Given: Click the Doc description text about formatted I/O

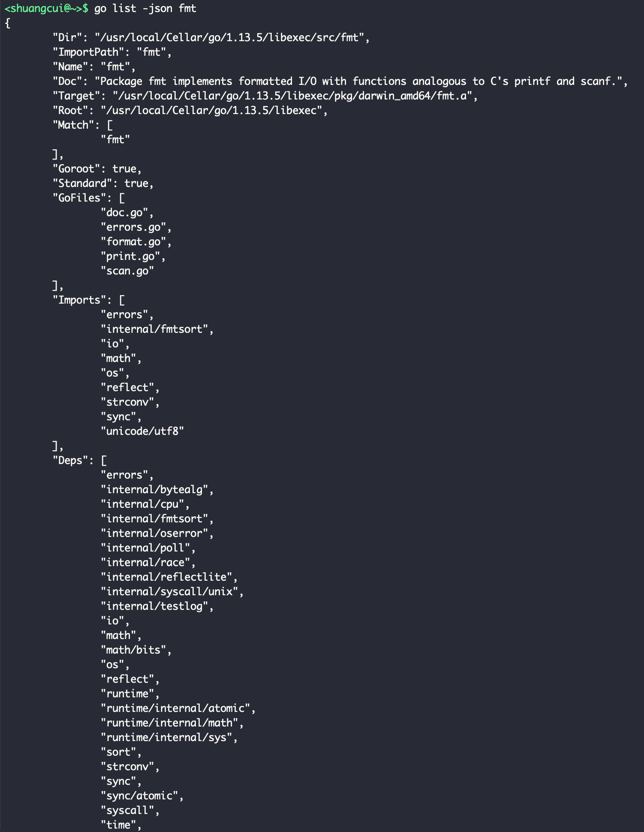Looking at the screenshot, I should point(361,81).
